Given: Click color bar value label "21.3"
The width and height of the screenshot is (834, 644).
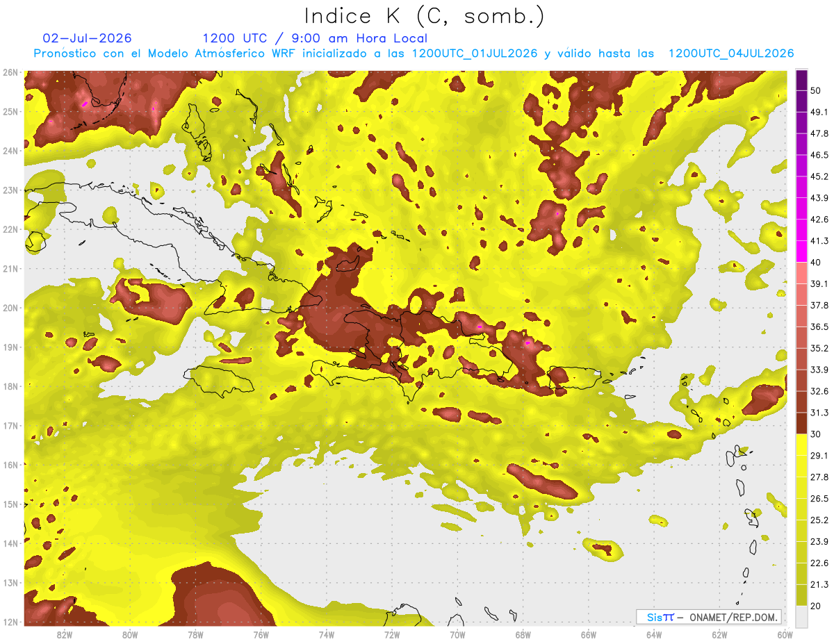Looking at the screenshot, I should pos(819,584).
